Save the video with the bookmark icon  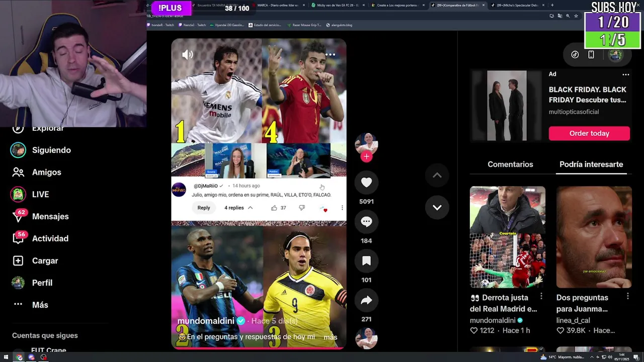click(x=366, y=261)
